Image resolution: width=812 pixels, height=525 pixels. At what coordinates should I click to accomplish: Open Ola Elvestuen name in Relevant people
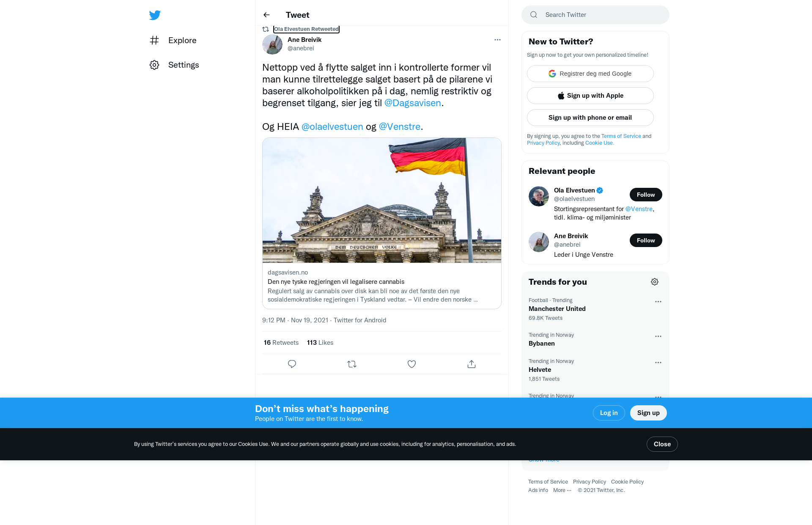coord(574,190)
